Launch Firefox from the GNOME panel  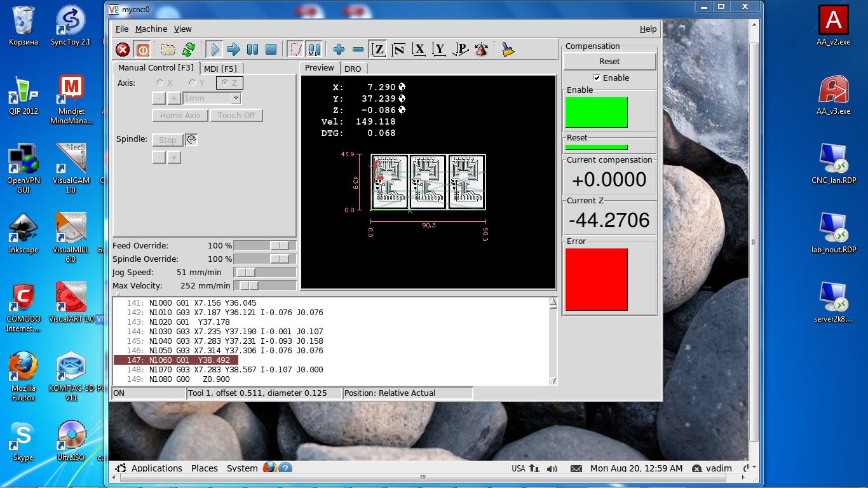270,468
